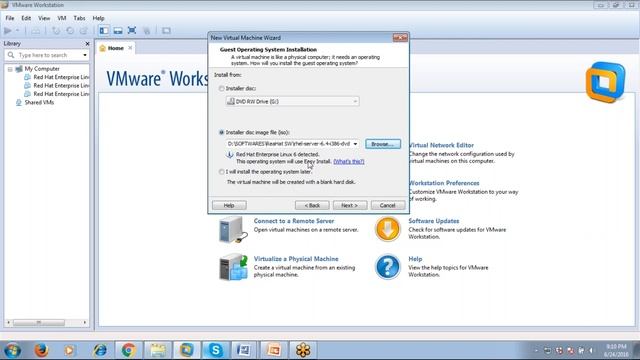Viewport: 640px width, 360px height.
Task: Toggle the library sidebar view icon
Action: 104,30
